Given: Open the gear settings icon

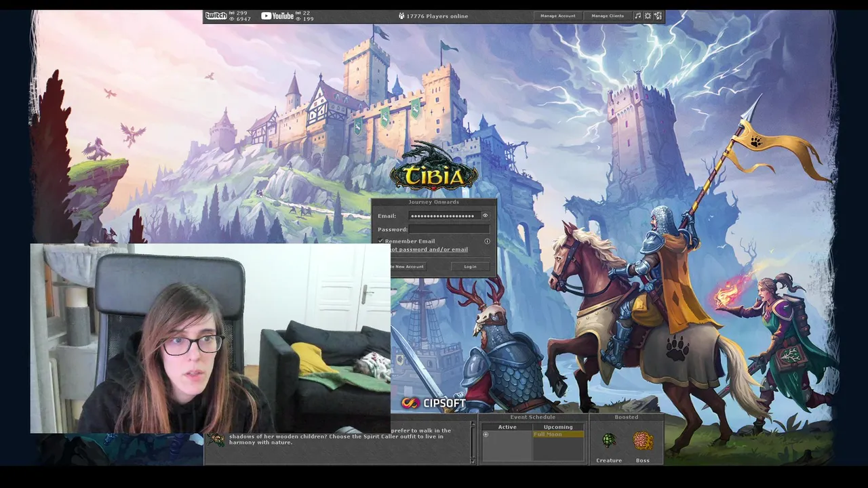Looking at the screenshot, I should (x=648, y=16).
